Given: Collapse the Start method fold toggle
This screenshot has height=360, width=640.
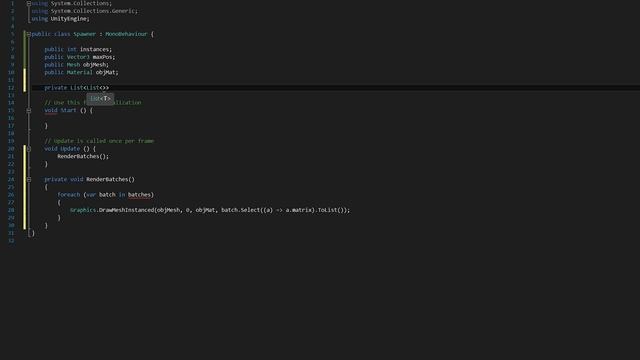Looking at the screenshot, I should click(x=29, y=111).
